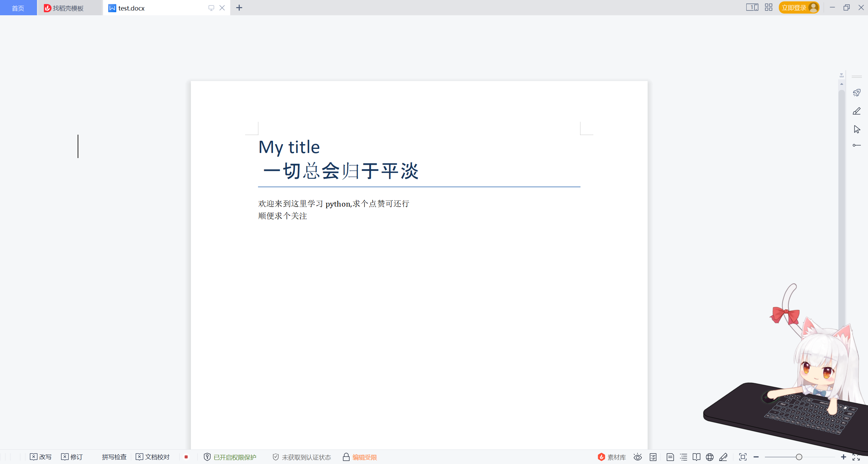This screenshot has height=464, width=868.
Task: Switch to web layout globe icon
Action: pos(710,457)
